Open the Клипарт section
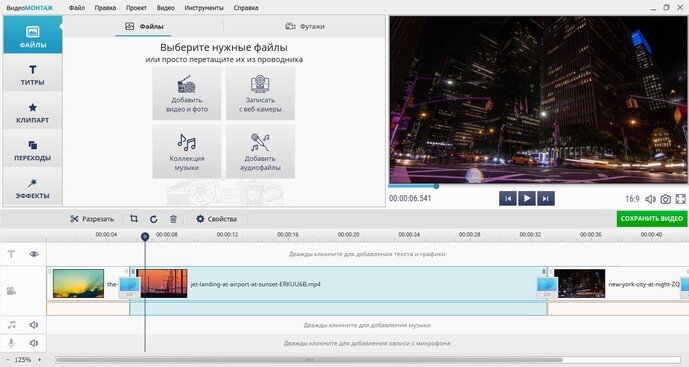689x367 pixels. (x=33, y=113)
